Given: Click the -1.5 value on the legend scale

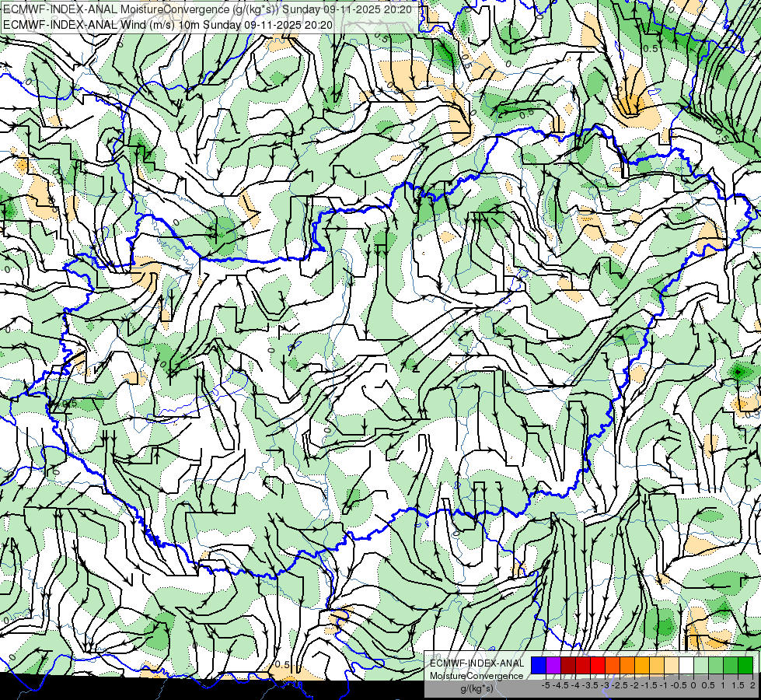Looking at the screenshot, I should 649,685.
